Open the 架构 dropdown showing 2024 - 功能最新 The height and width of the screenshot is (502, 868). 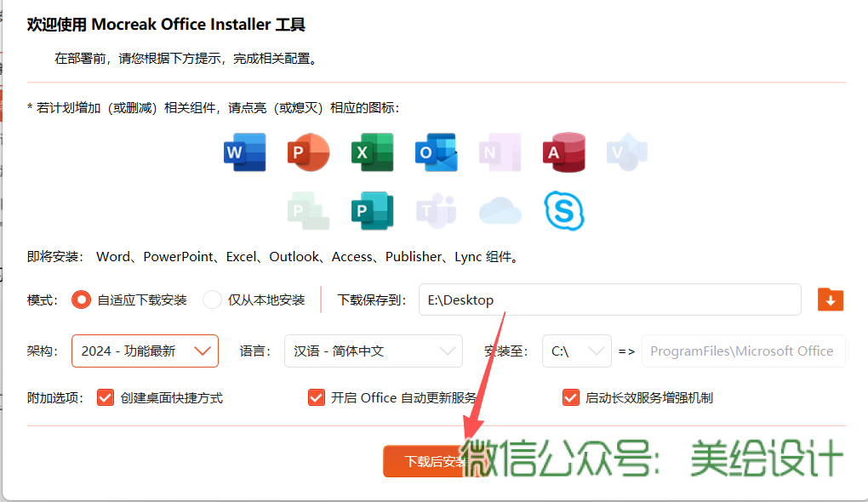(x=145, y=351)
